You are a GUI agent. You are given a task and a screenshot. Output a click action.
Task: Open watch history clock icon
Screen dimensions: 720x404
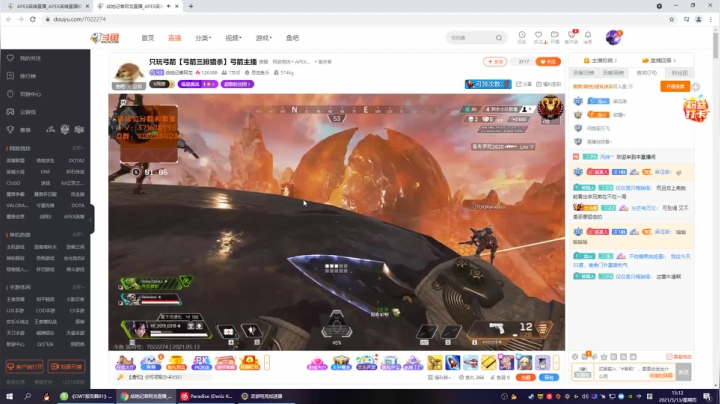(x=522, y=37)
